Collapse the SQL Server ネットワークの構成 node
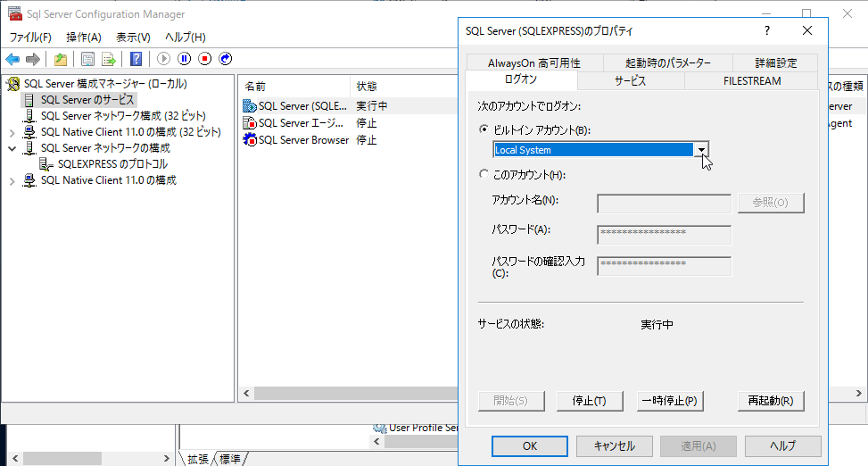Viewport: 868px width, 466px height. click(12, 148)
